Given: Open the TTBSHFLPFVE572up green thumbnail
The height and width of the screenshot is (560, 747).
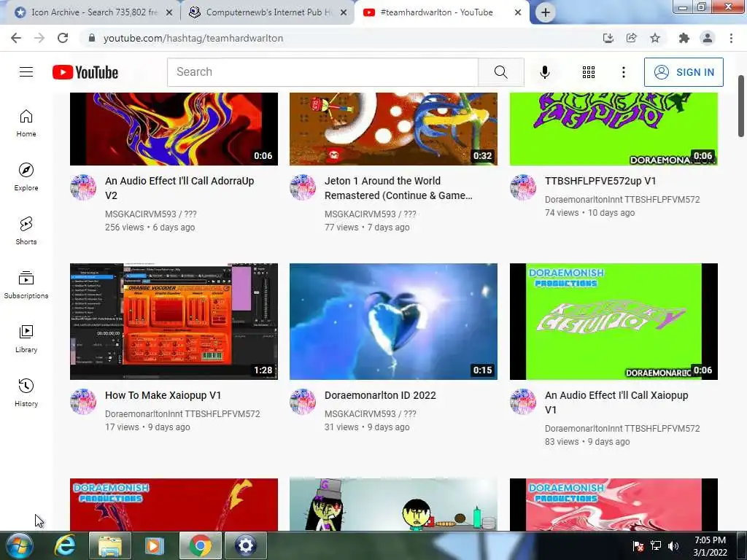Looking at the screenshot, I should click(x=614, y=128).
